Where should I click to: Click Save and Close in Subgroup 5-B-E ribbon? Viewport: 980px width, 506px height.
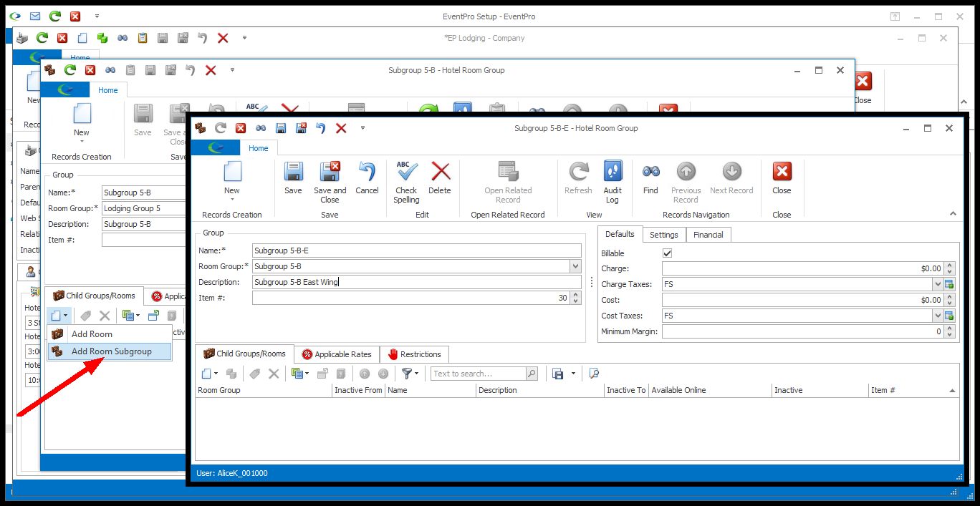(x=330, y=182)
